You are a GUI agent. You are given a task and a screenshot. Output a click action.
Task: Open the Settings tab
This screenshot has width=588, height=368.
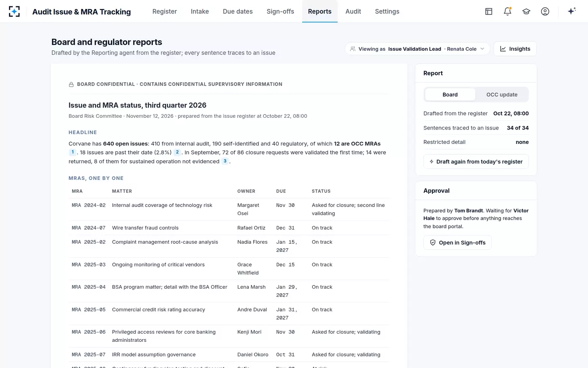387,11
